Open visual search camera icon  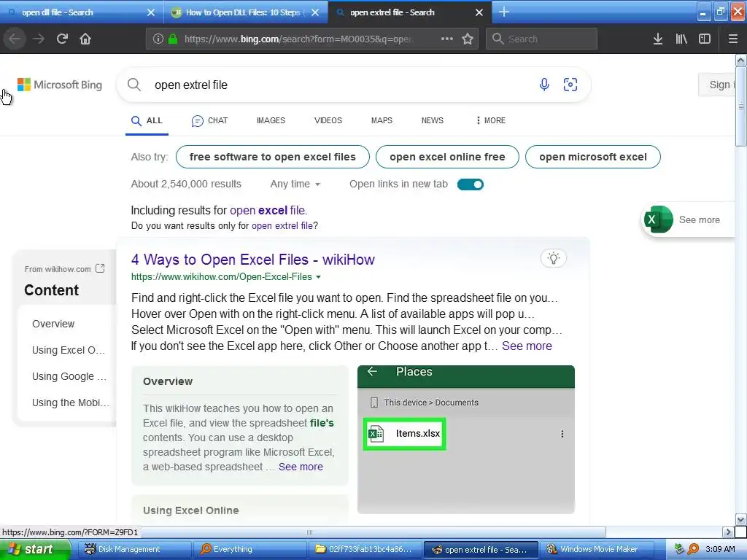570,85
